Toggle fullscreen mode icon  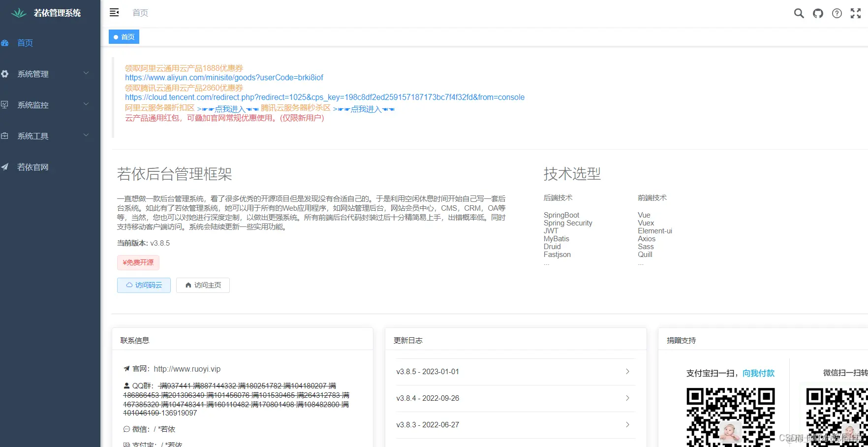(x=856, y=13)
